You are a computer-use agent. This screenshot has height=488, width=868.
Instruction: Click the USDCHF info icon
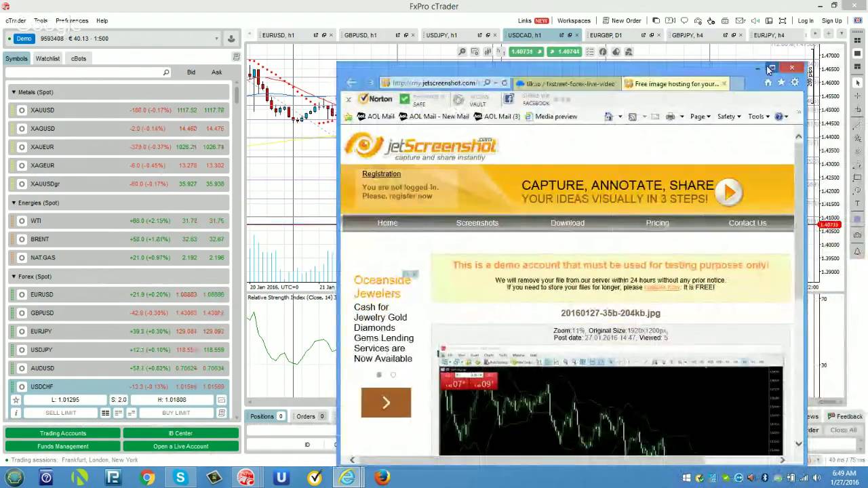click(x=16, y=413)
